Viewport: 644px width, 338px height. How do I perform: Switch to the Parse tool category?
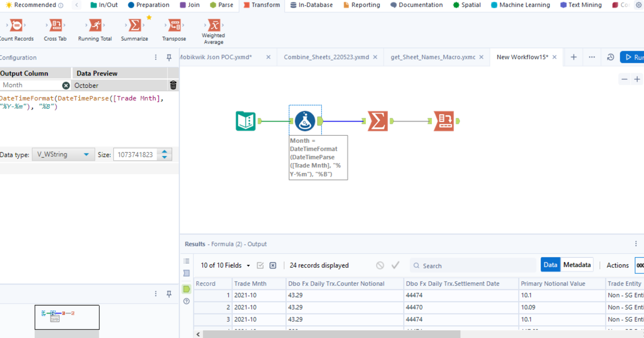pyautogui.click(x=222, y=5)
